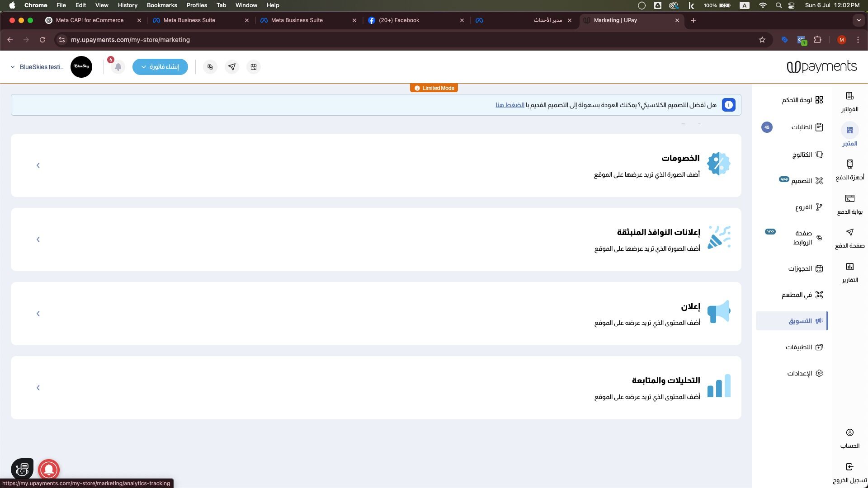
Task: Click the chatbot robot icon at bottom
Action: pyautogui.click(x=22, y=469)
